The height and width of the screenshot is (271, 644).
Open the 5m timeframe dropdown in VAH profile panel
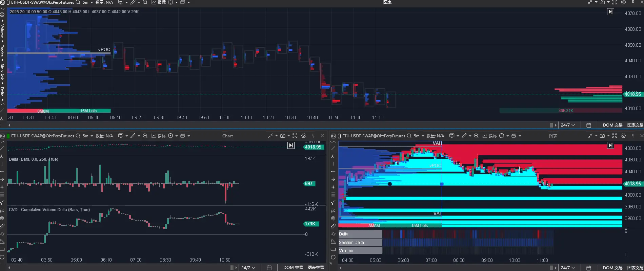(419, 136)
